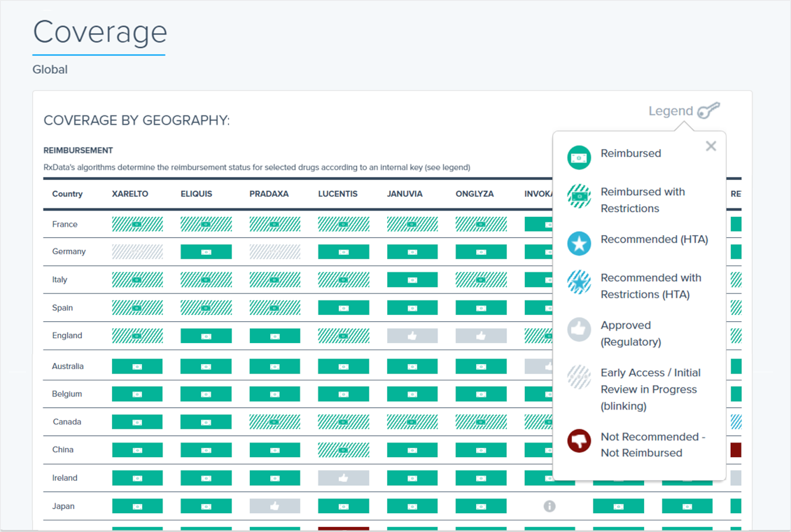The height and width of the screenshot is (532, 791).
Task: Select Germany ELIQUIS reimbursed cell
Action: (x=206, y=251)
